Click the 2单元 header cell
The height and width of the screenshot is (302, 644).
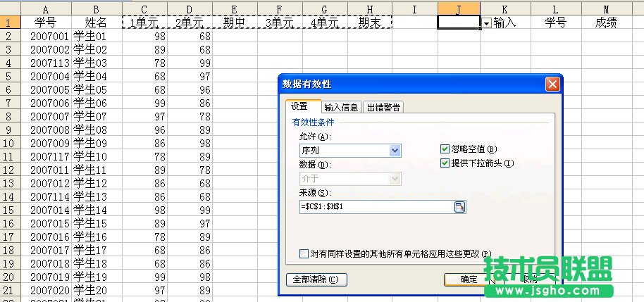tap(190, 23)
